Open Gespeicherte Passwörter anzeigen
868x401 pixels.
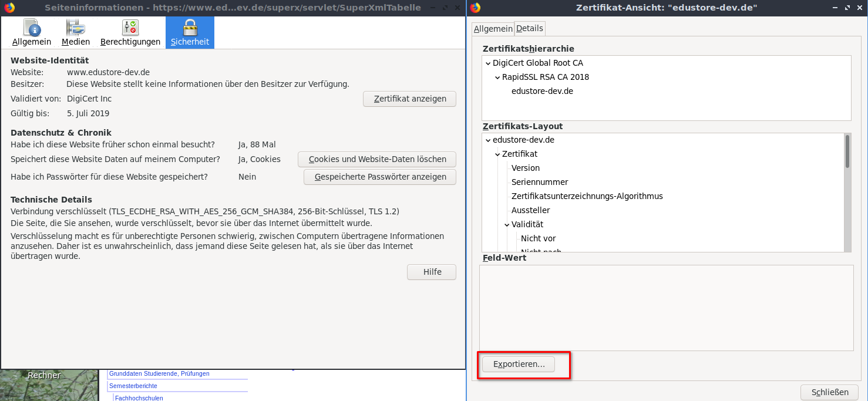380,177
